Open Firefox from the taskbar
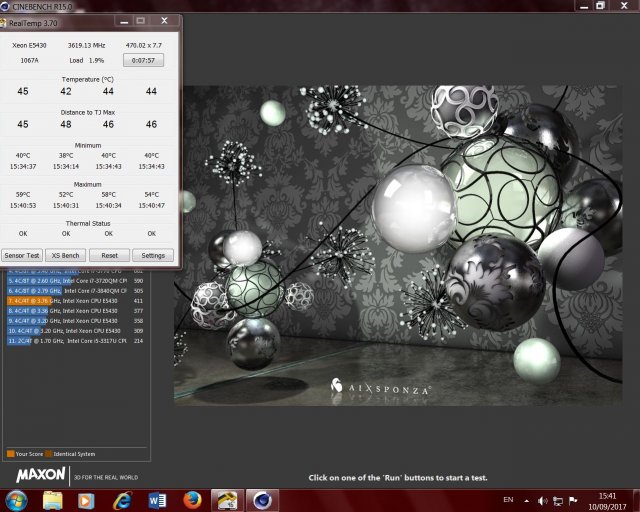This screenshot has height=512, width=640. click(193, 499)
